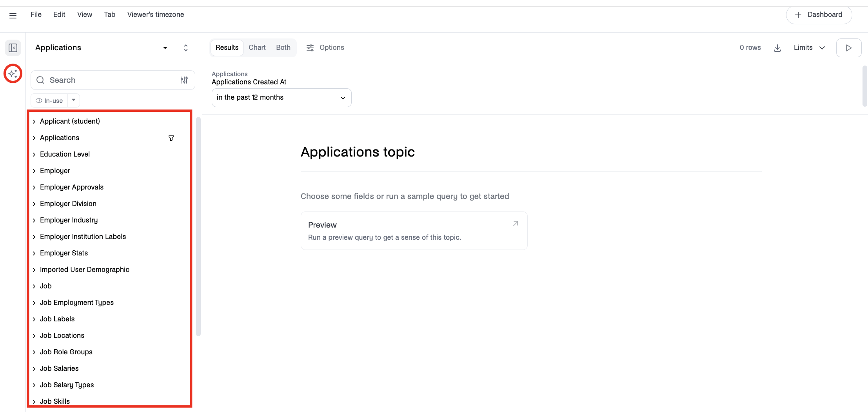Open the hamburger main menu
This screenshot has height=412, width=868.
[13, 16]
